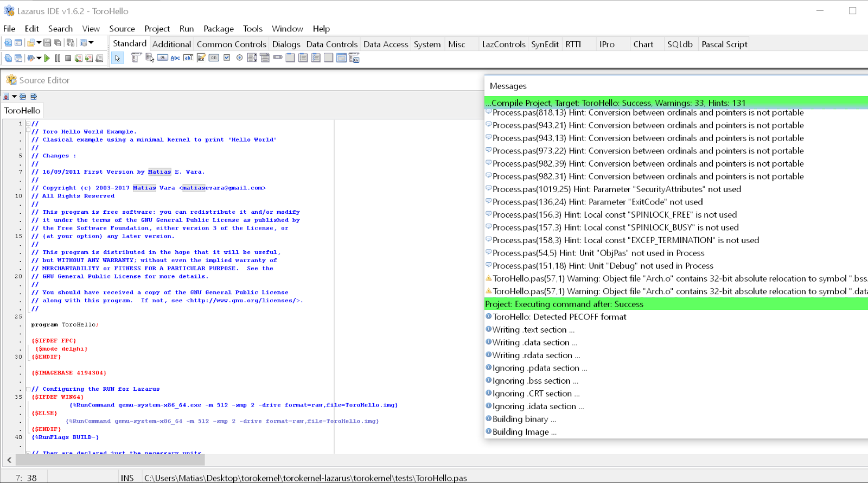Image resolution: width=868 pixels, height=483 pixels.
Task: Open the Package menu
Action: tap(219, 29)
